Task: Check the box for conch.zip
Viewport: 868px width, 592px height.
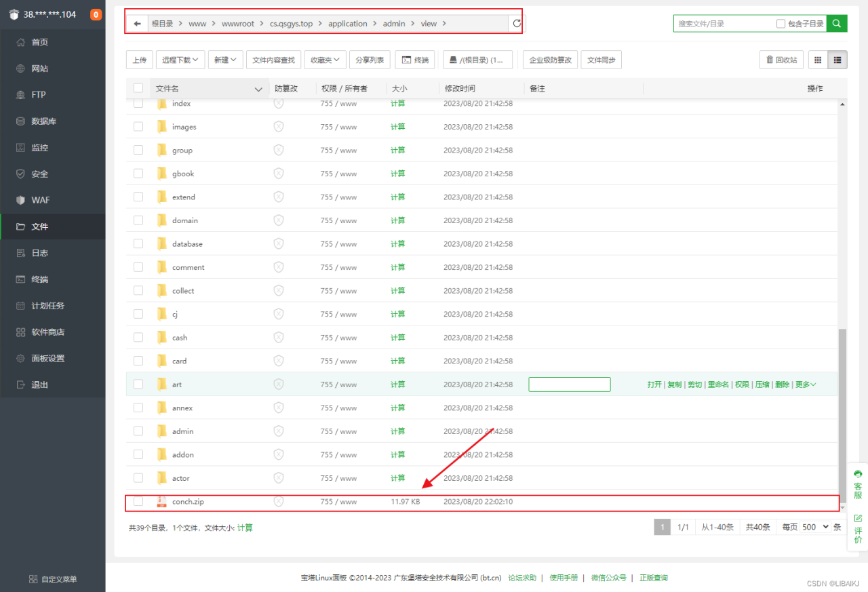Action: (138, 502)
